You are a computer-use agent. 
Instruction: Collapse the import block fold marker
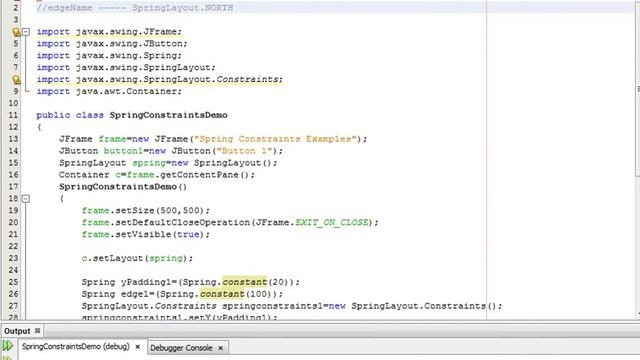(26, 32)
